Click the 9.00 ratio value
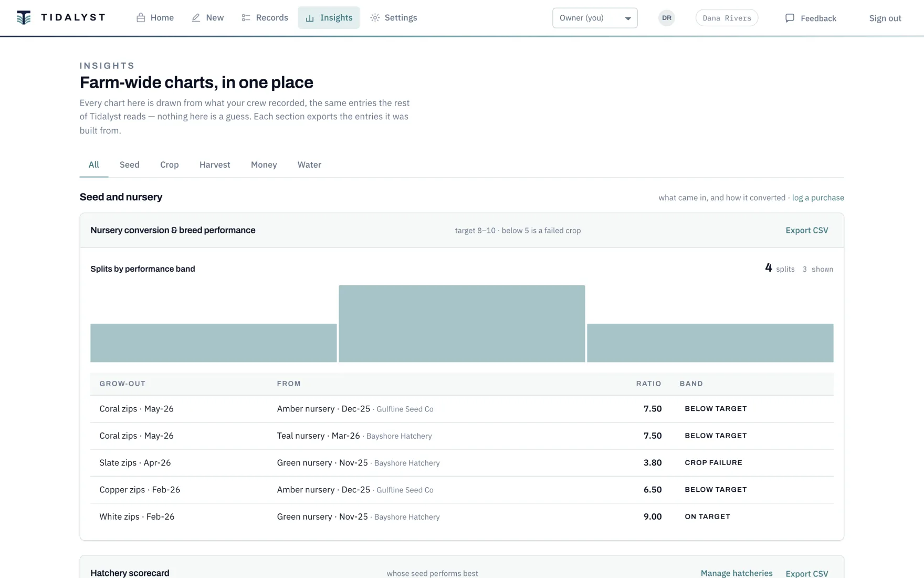 pyautogui.click(x=653, y=517)
